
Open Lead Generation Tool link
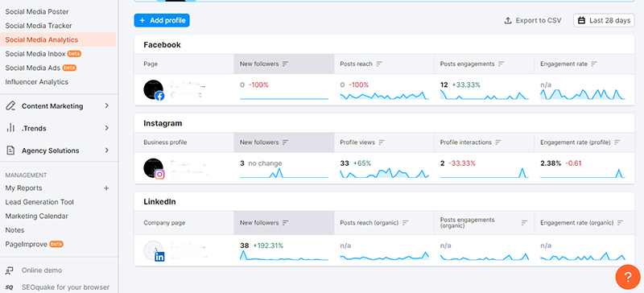pyautogui.click(x=39, y=202)
